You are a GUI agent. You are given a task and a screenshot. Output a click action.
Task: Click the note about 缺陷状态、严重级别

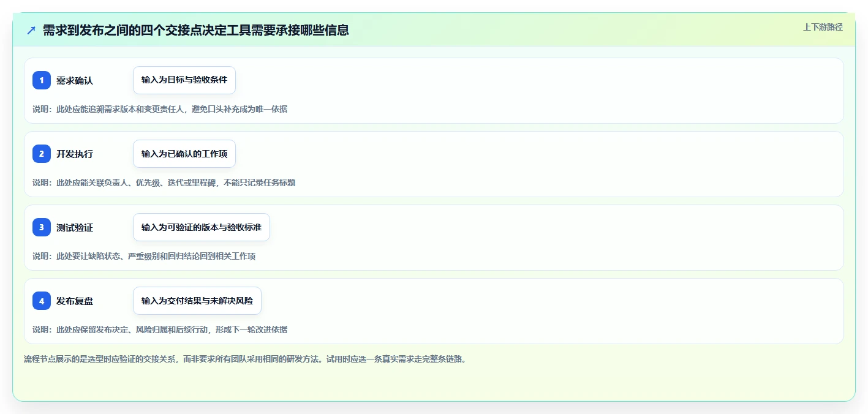(x=144, y=256)
